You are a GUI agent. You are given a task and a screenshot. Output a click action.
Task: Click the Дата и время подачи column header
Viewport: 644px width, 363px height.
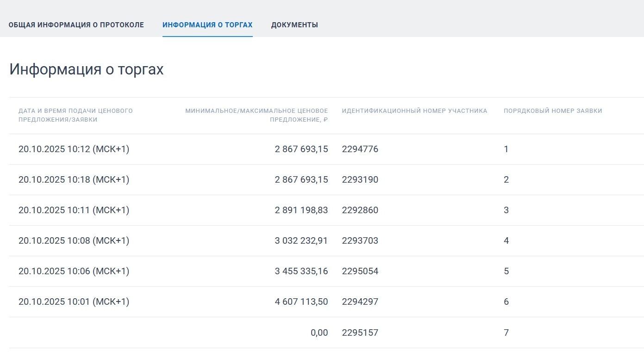click(75, 115)
